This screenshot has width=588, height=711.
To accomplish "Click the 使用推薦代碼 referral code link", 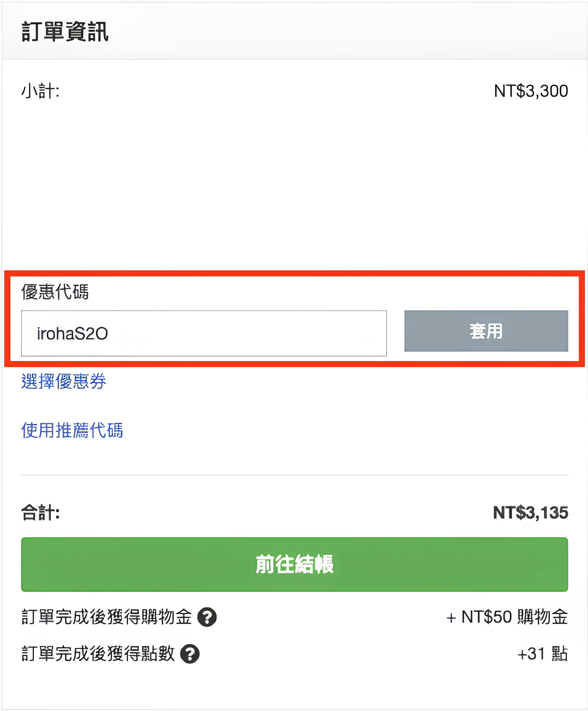I will (72, 430).
